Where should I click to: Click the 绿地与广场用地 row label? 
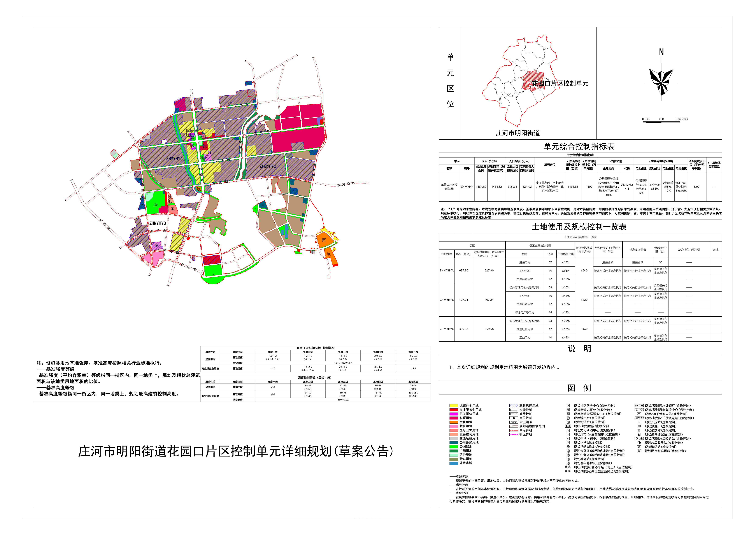coord(524,312)
